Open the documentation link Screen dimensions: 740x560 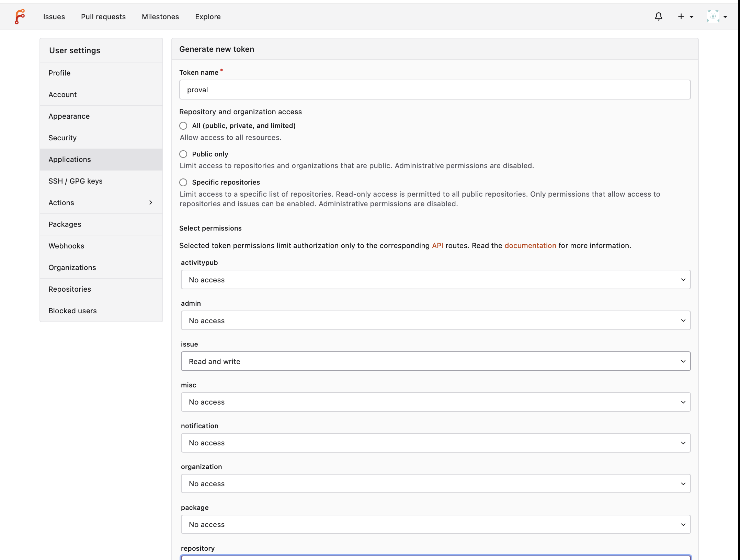(530, 246)
